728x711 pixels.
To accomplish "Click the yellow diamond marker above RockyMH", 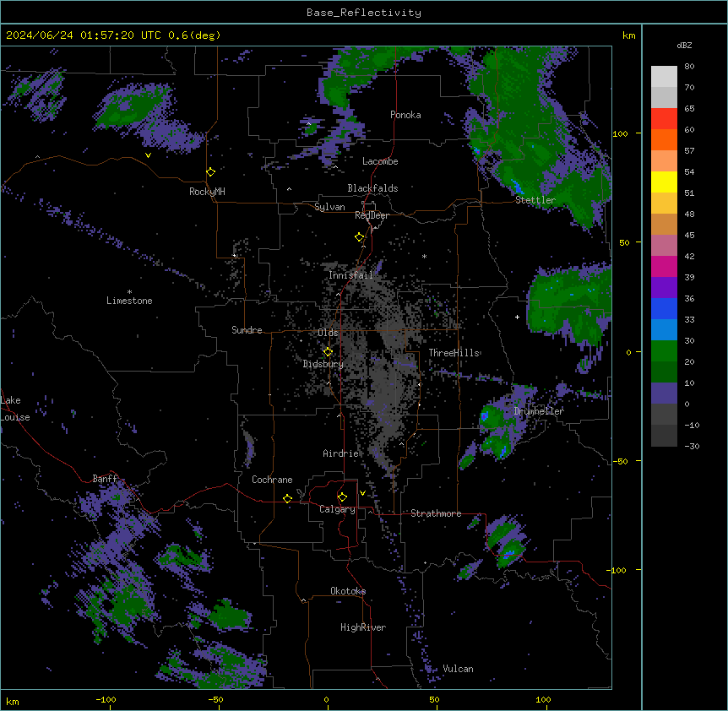I will coord(210,172).
